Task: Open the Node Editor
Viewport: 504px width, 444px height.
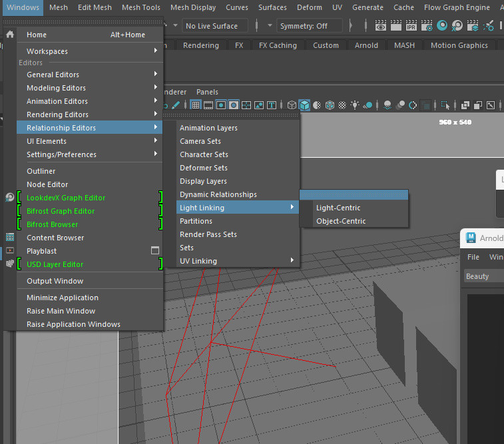Action: pos(90,184)
